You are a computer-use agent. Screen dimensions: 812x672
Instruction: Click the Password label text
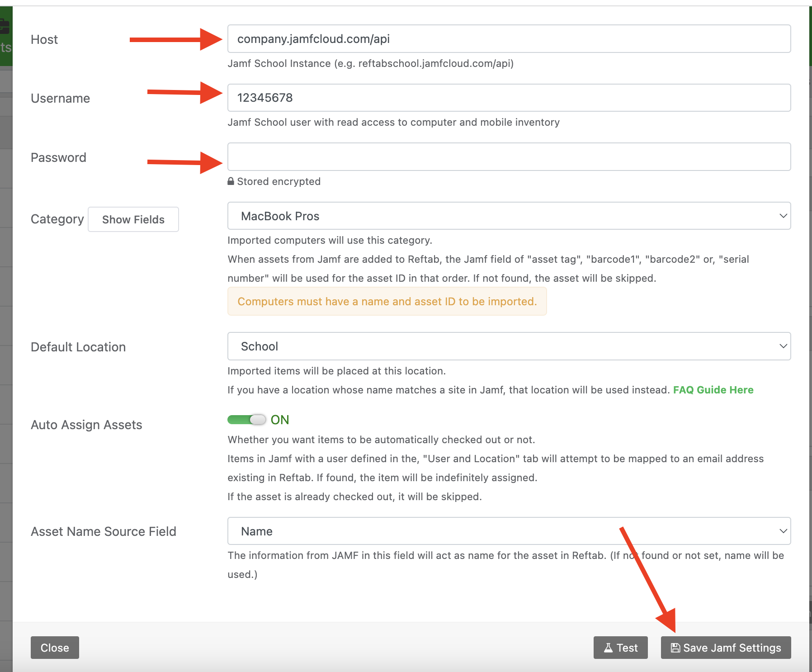58,157
